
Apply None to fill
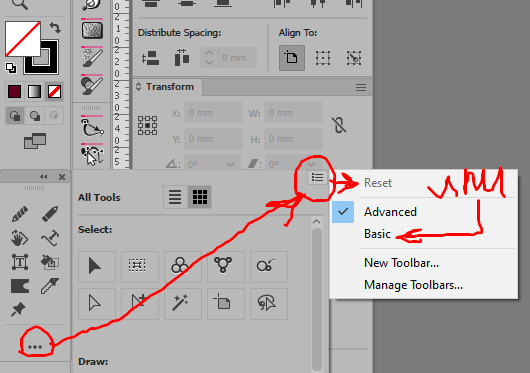[x=54, y=92]
